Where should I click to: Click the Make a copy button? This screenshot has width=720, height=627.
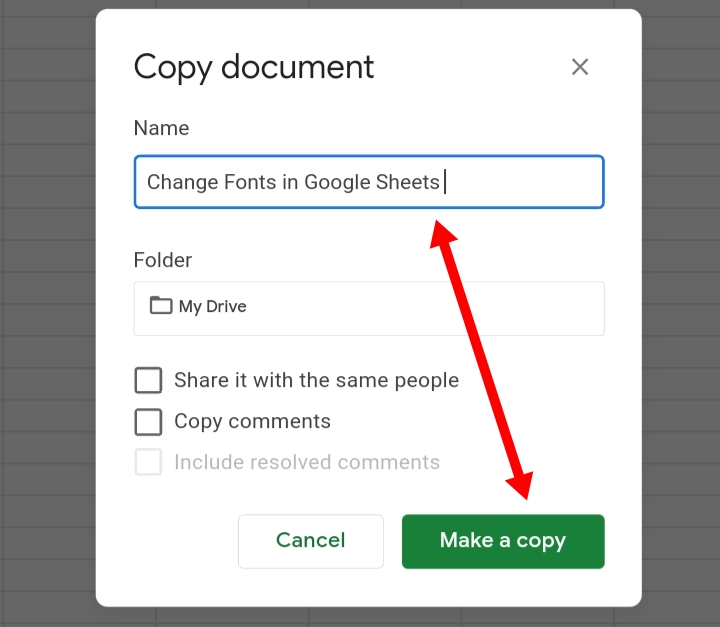tap(503, 541)
